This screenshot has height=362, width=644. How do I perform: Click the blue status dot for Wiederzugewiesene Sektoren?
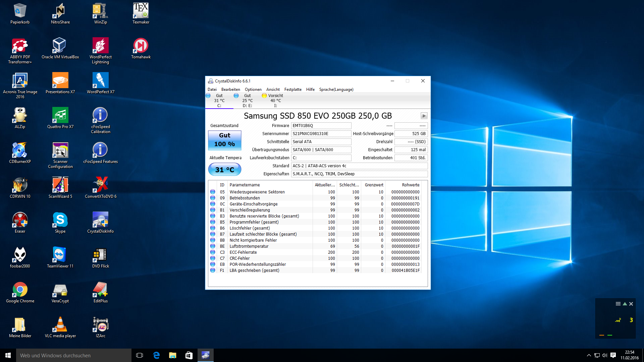coord(213,192)
